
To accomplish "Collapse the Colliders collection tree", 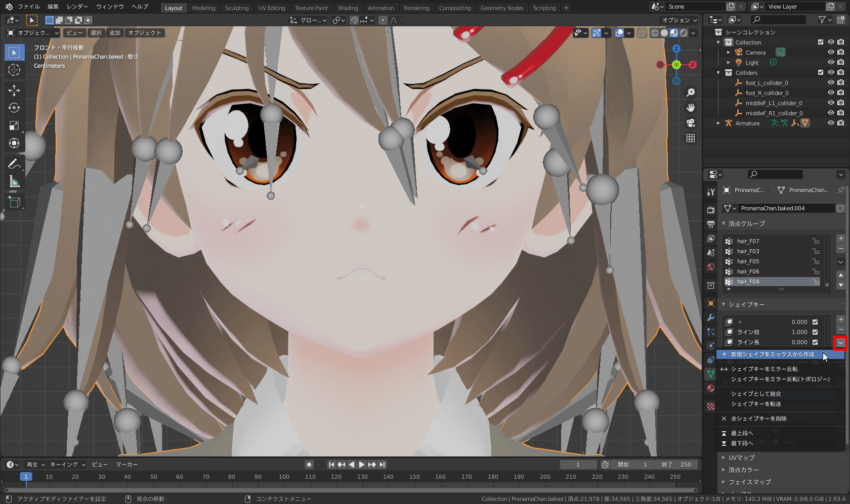I will pos(718,73).
